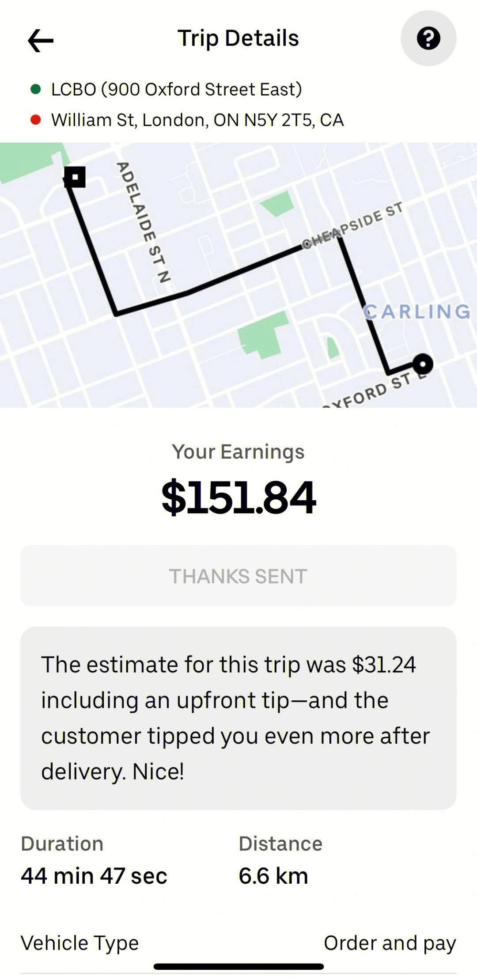The width and height of the screenshot is (477, 980).
Task: Tap the trip estimate info card
Action: pyautogui.click(x=238, y=718)
